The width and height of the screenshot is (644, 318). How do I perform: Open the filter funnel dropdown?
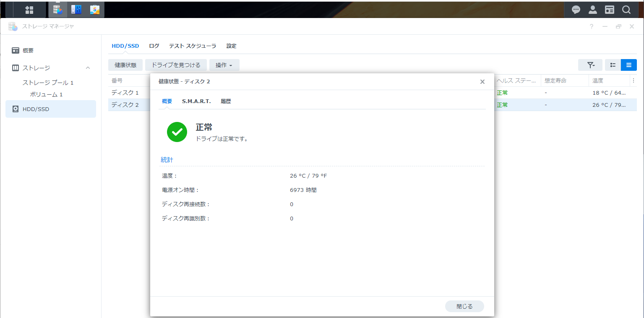coord(590,65)
